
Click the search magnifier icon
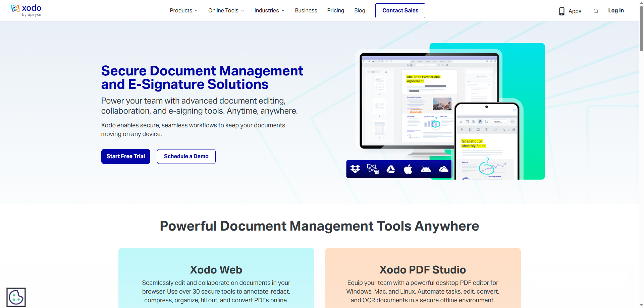click(x=596, y=11)
